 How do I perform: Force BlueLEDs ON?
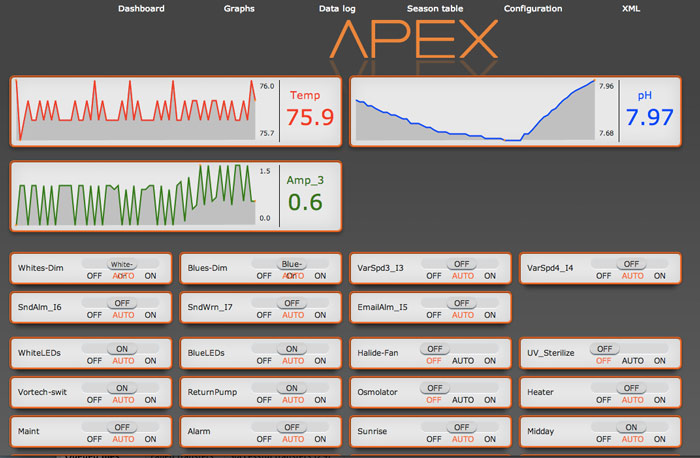(x=320, y=361)
